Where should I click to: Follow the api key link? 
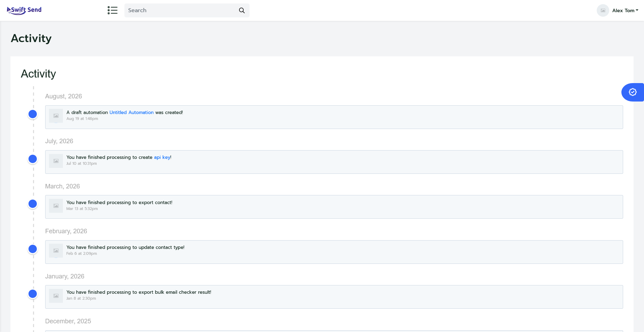(162, 157)
